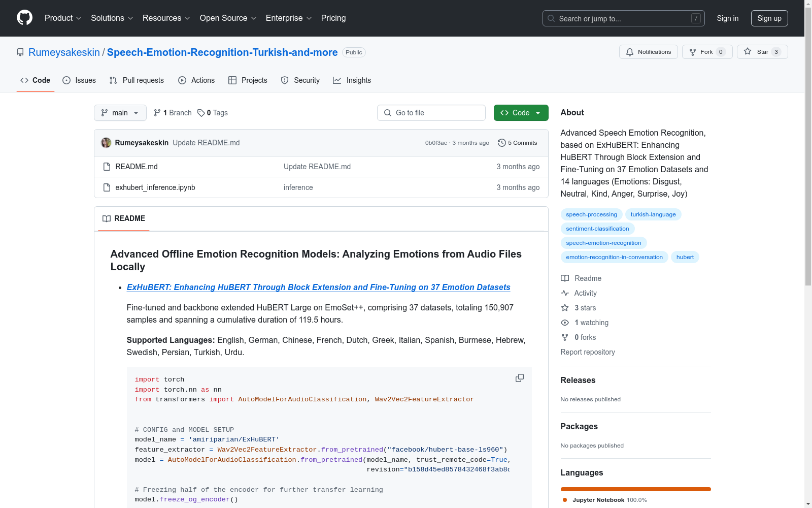812x508 pixels.
Task: Open the Issues tab
Action: [79, 80]
